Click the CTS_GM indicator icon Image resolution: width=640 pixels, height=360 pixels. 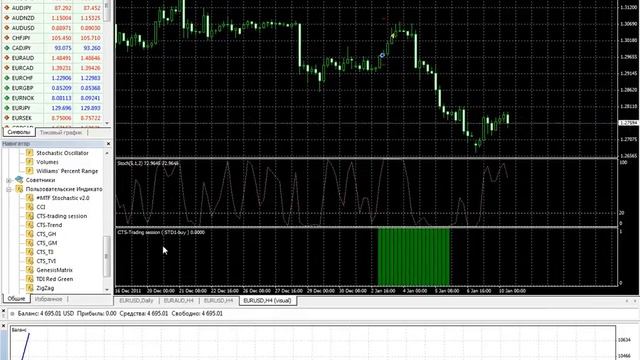29,243
